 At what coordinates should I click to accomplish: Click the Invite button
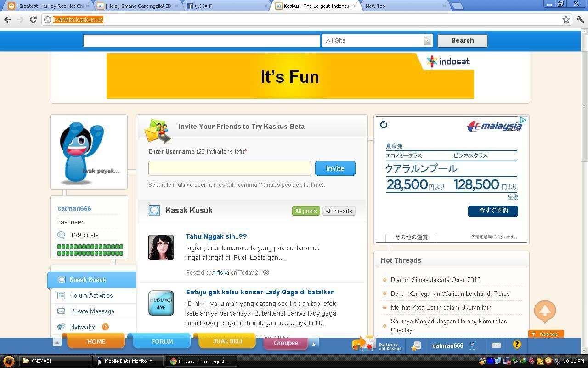(x=335, y=168)
